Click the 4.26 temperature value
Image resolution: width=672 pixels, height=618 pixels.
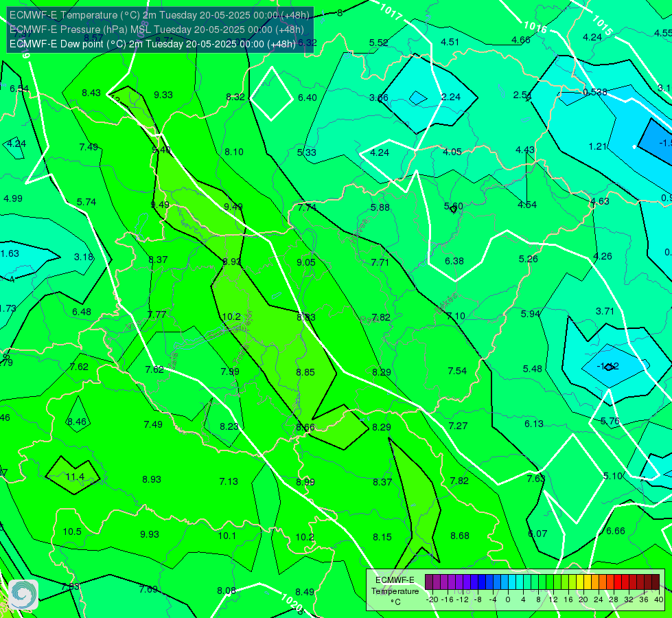603,256
